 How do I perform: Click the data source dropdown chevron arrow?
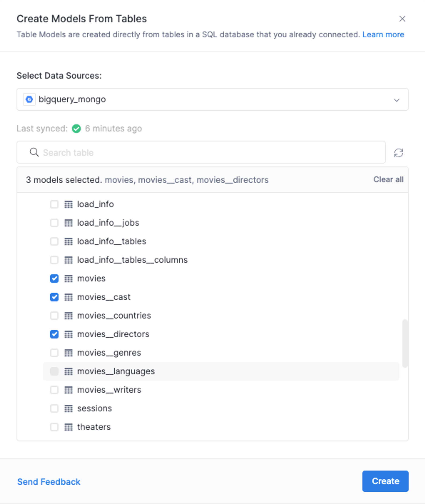(x=397, y=100)
